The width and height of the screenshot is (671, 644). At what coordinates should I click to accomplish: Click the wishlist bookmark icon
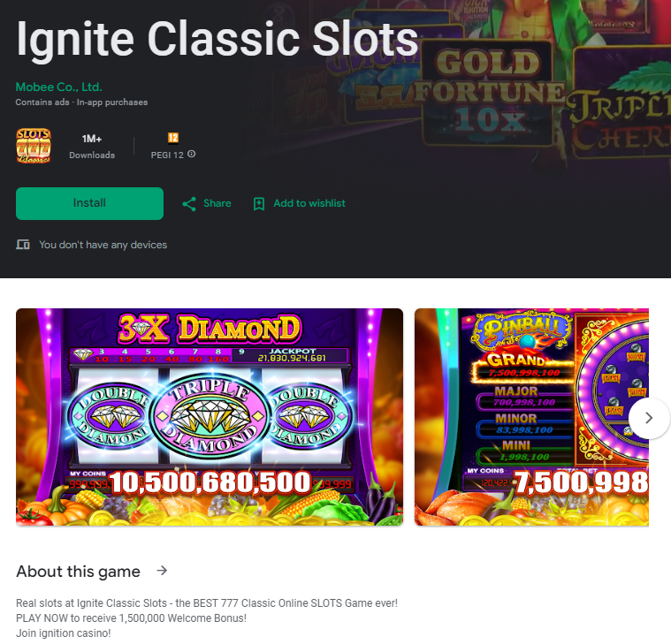pyautogui.click(x=259, y=204)
